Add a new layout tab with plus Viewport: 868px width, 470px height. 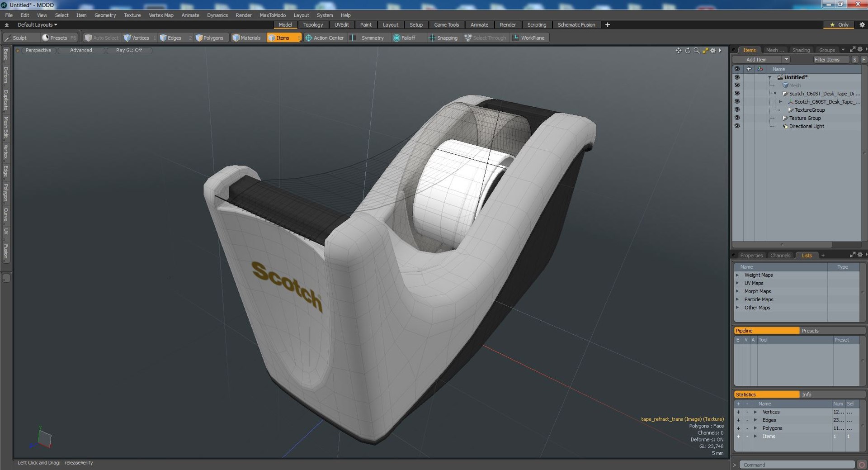(608, 25)
